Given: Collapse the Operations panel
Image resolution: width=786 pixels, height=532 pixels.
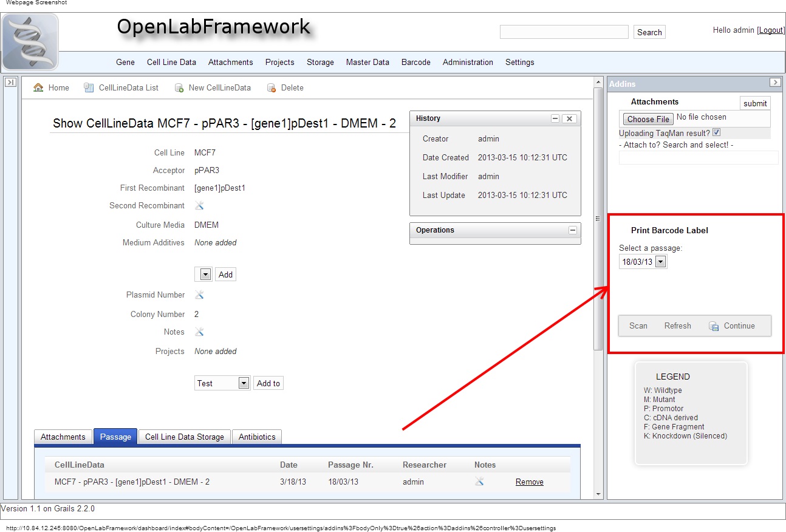Looking at the screenshot, I should 572,230.
